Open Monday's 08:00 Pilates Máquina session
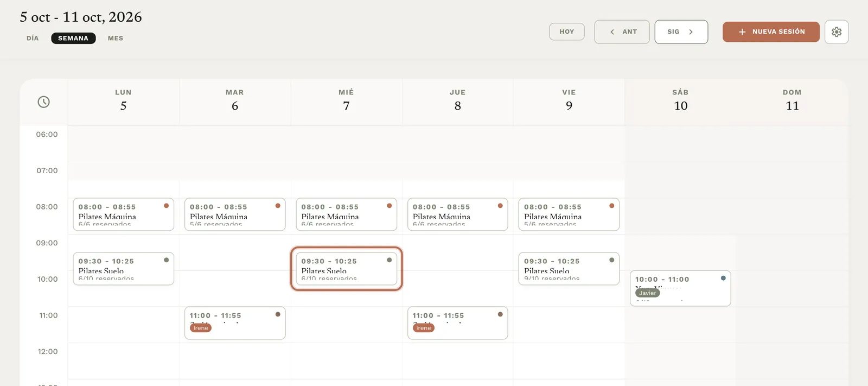Screen dimensions: 868x386 (x=124, y=214)
